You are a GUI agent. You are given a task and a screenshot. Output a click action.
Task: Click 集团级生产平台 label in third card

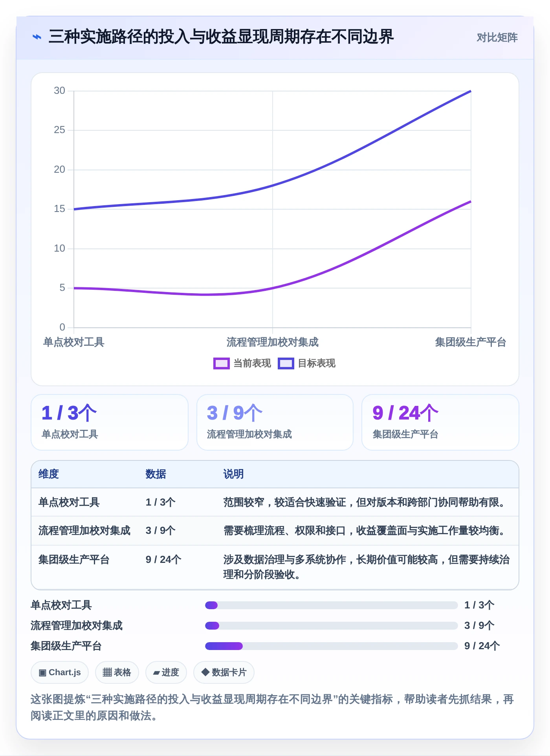point(405,434)
